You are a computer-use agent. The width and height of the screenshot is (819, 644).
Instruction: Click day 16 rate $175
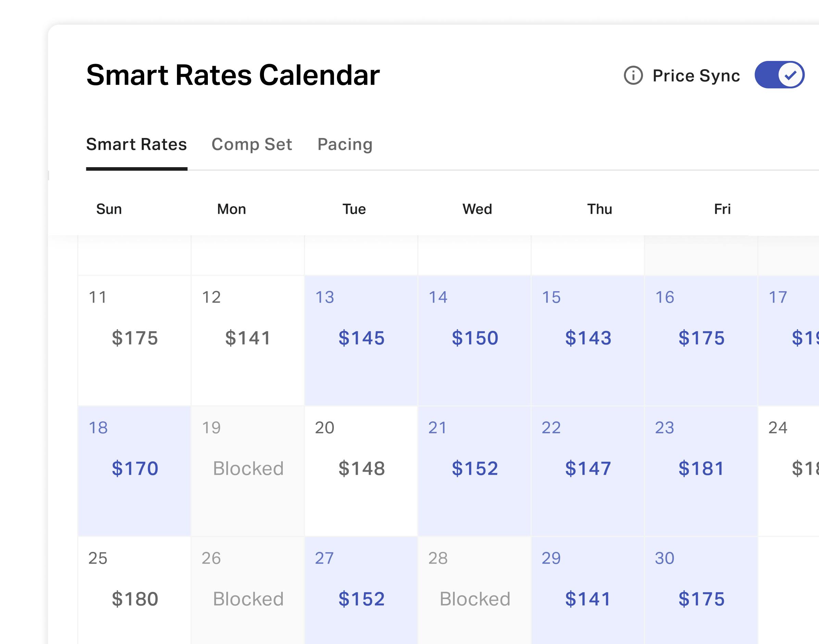point(701,340)
